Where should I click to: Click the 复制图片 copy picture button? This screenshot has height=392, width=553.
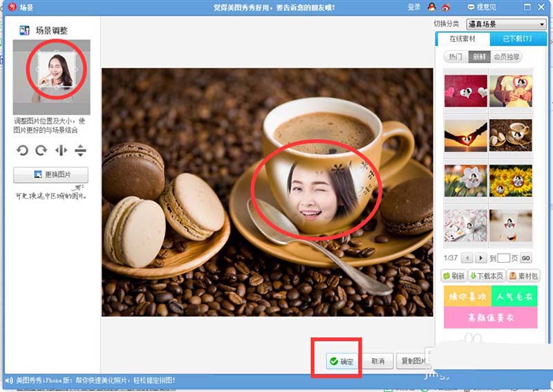[413, 362]
